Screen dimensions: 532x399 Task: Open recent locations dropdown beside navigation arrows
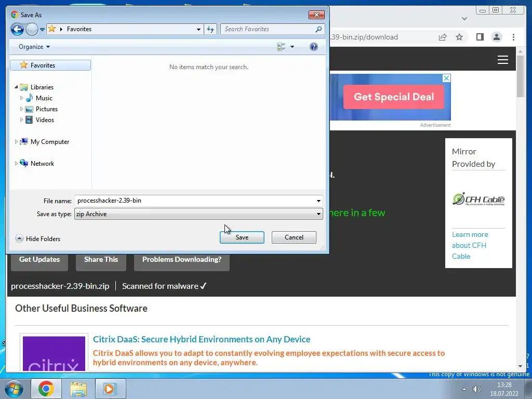click(42, 30)
